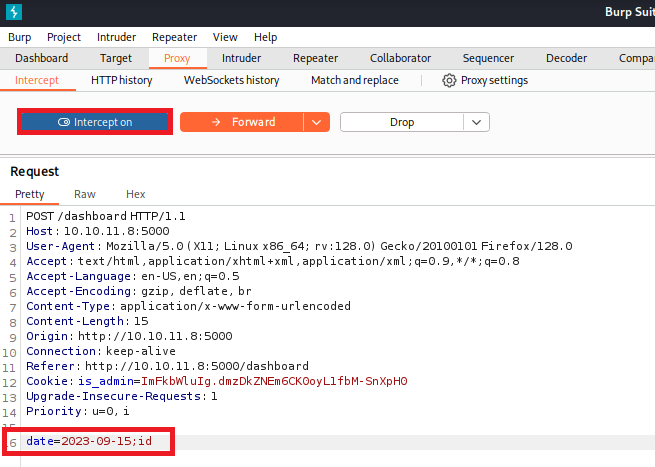The width and height of the screenshot is (655, 467).
Task: Click the Proxy settings gear icon
Action: [x=449, y=80]
